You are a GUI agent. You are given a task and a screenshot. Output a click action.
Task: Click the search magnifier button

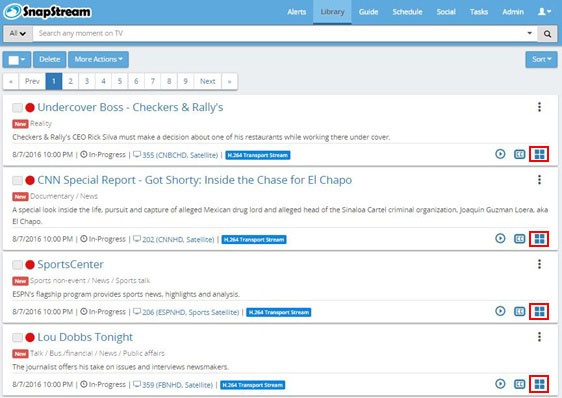click(x=547, y=34)
